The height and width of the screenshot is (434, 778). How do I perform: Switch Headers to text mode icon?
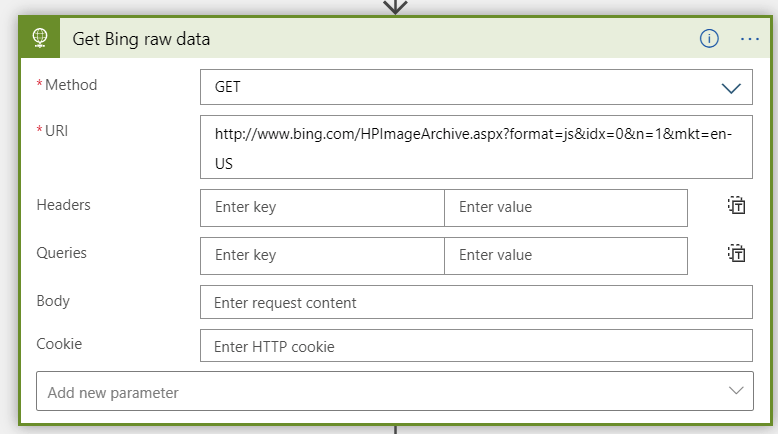(737, 205)
